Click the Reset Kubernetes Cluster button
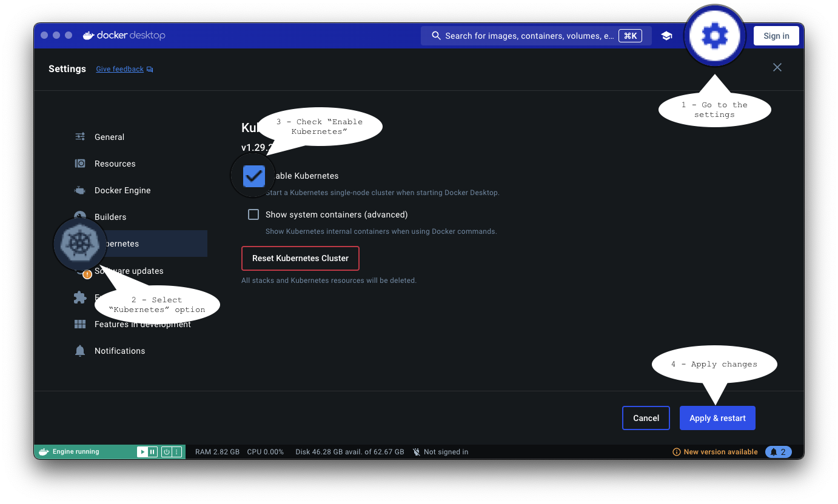 [x=300, y=258]
